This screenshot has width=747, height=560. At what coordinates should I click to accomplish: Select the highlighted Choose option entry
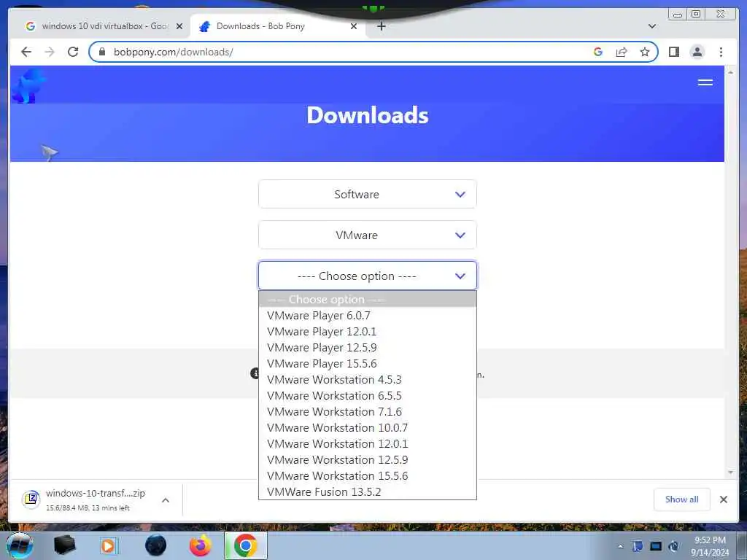[368, 299]
